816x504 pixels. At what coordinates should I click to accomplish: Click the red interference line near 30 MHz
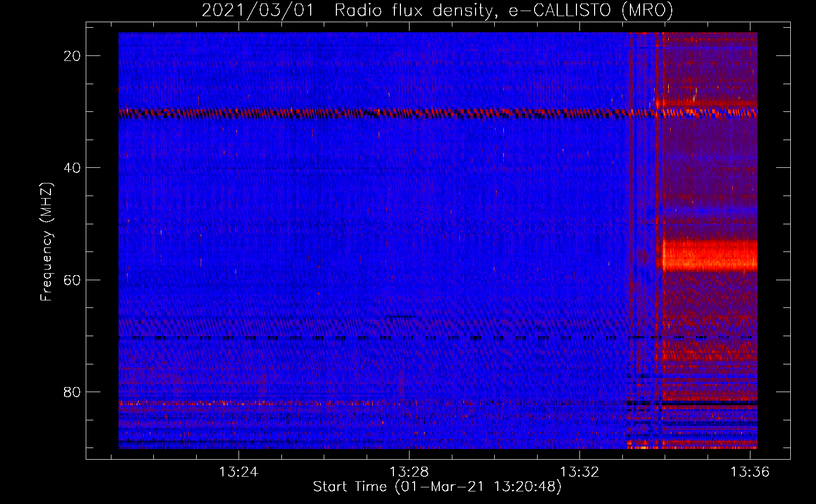point(438,113)
